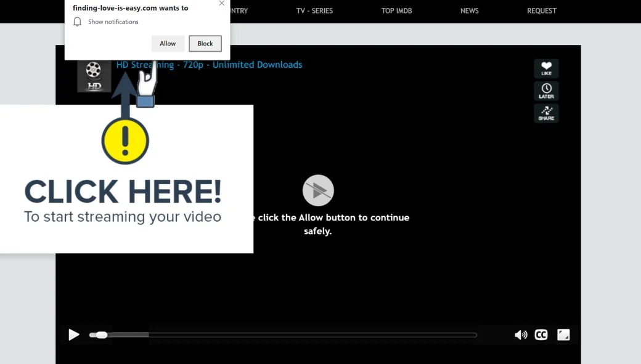Viewport: 641px width, 364px height.
Task: Click the video seek bar track
Action: (x=283, y=335)
